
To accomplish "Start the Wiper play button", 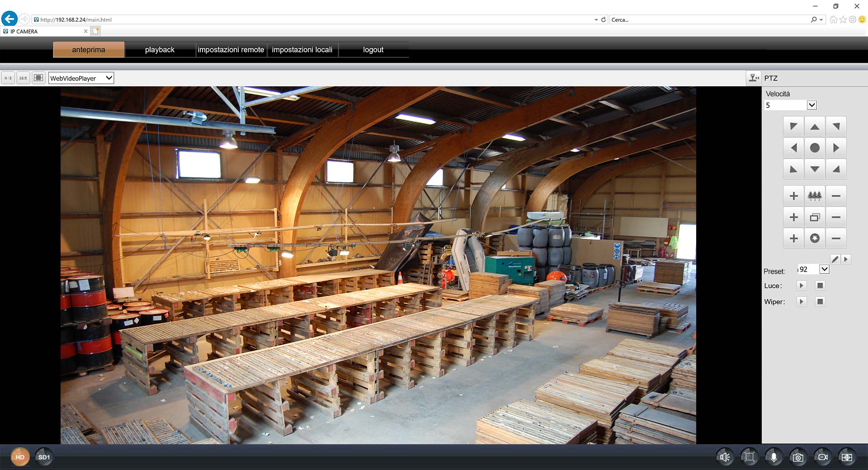I will point(802,301).
